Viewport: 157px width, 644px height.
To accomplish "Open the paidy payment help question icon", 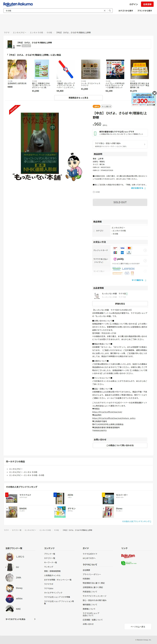I will (x=145, y=261).
